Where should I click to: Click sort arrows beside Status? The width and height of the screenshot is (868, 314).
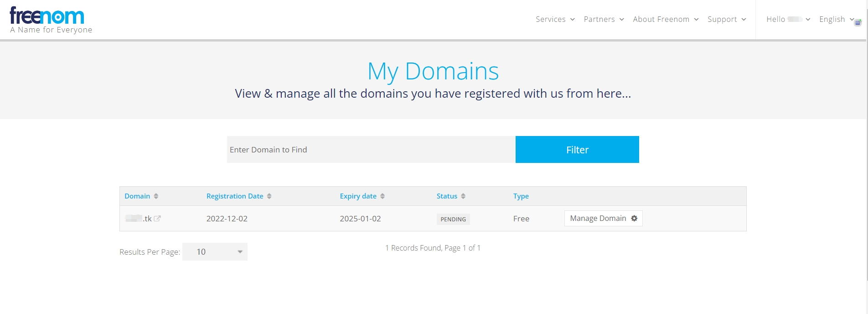click(463, 196)
